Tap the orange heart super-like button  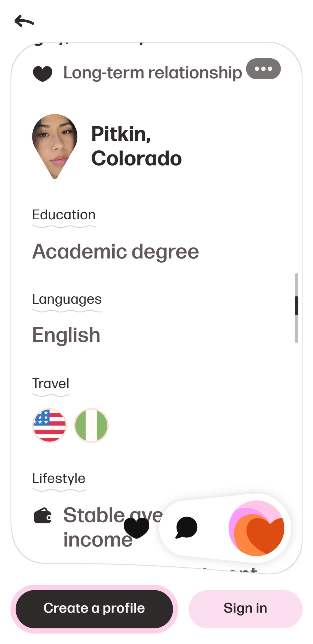pyautogui.click(x=256, y=528)
